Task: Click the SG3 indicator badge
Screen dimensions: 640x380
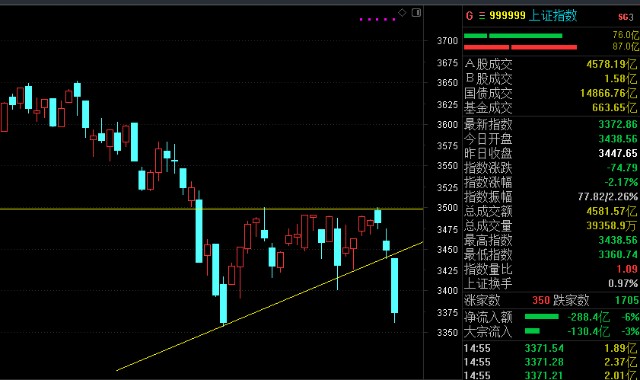Action: click(x=625, y=17)
